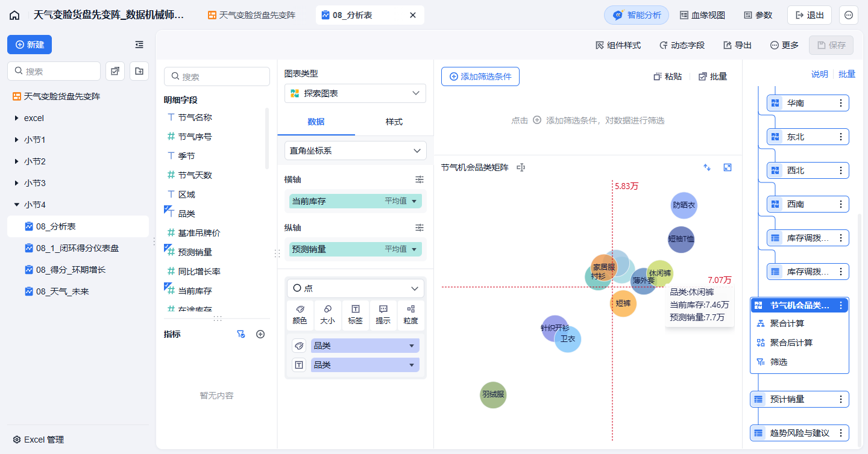The image size is (868, 454).
Task: Open 智能分析 assistant
Action: (637, 15)
